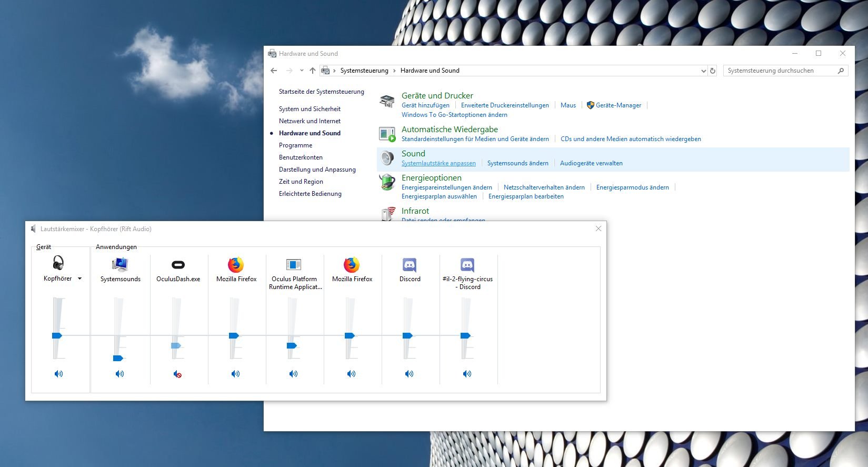Screen dimensions: 868x467
Task: Open the Geräte-Manager link
Action: [x=618, y=105]
